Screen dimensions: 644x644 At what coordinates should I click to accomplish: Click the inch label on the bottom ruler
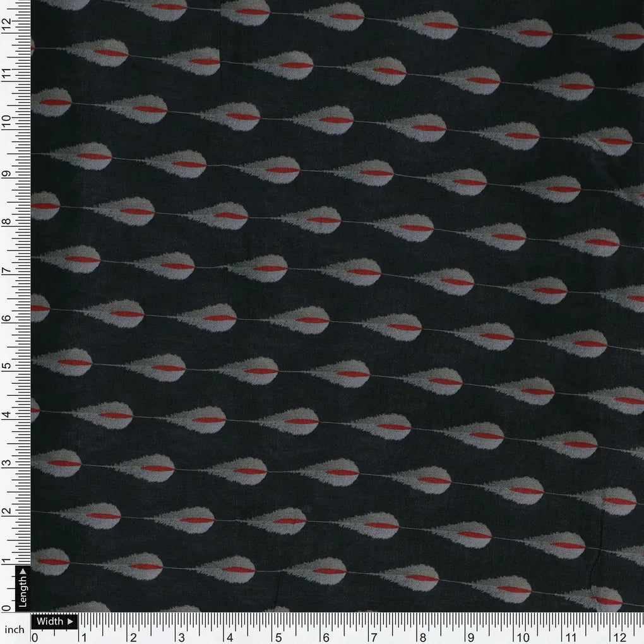pyautogui.click(x=15, y=628)
